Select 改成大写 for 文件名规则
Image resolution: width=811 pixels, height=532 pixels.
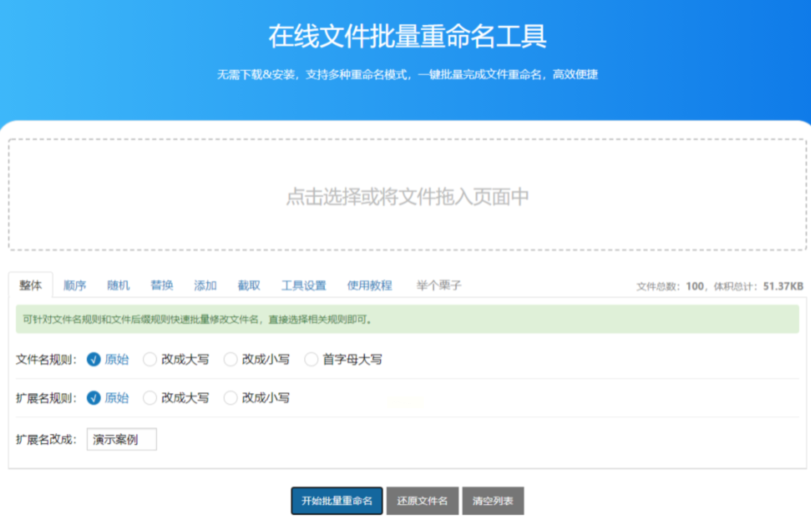tap(150, 360)
